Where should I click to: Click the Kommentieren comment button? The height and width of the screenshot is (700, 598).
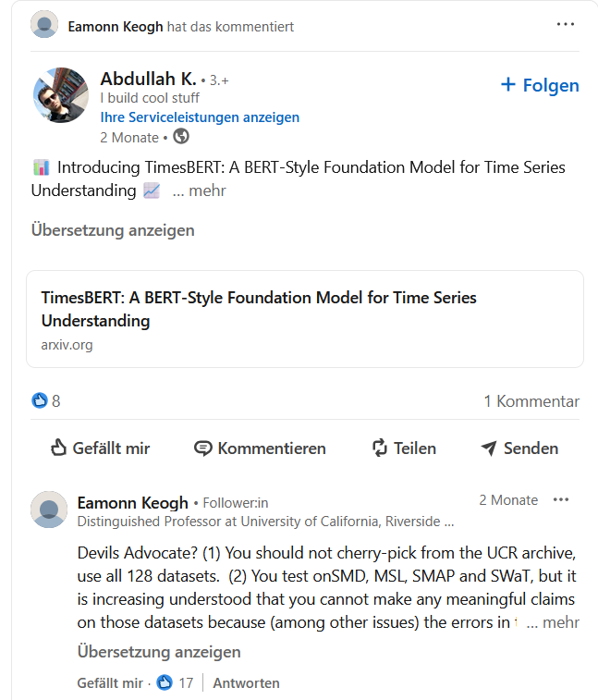260,448
